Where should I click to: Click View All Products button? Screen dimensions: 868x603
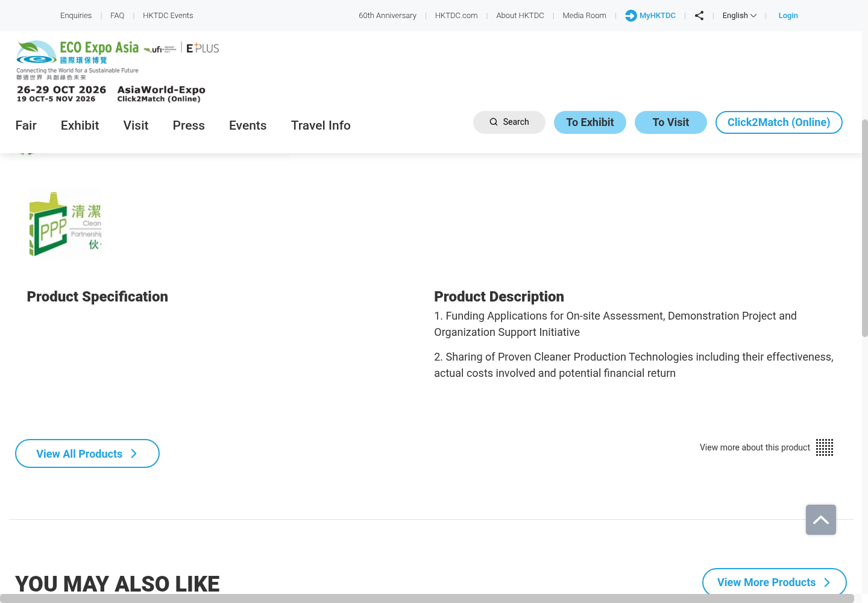87,453
